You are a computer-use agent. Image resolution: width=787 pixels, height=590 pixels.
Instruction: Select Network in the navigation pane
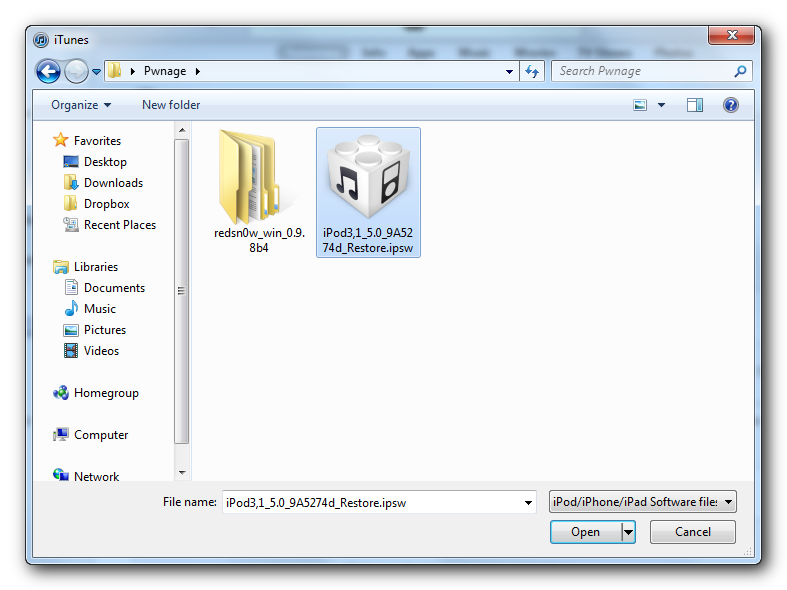pos(96,477)
